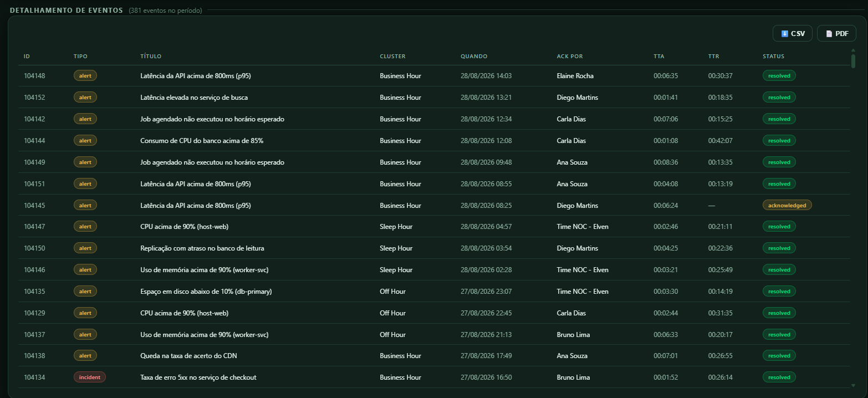Click the alert badge for event 104148
The width and height of the screenshot is (868, 398).
click(85, 75)
